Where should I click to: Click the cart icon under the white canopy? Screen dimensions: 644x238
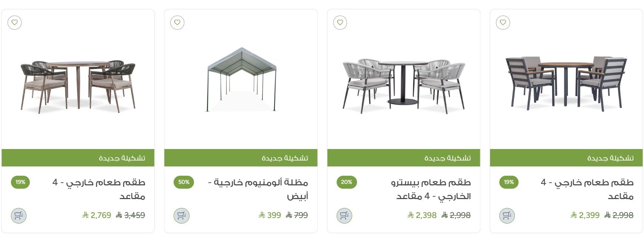point(181,215)
